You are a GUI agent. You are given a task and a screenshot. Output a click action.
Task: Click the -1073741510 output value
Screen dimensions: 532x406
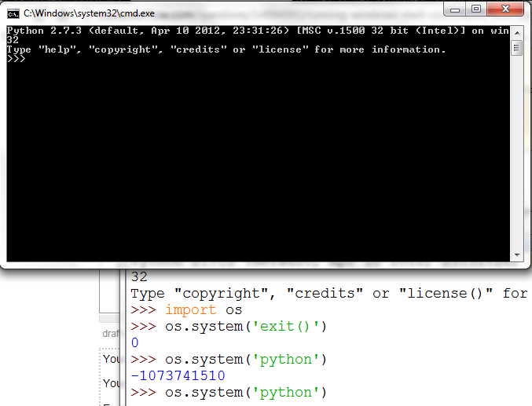coord(178,375)
